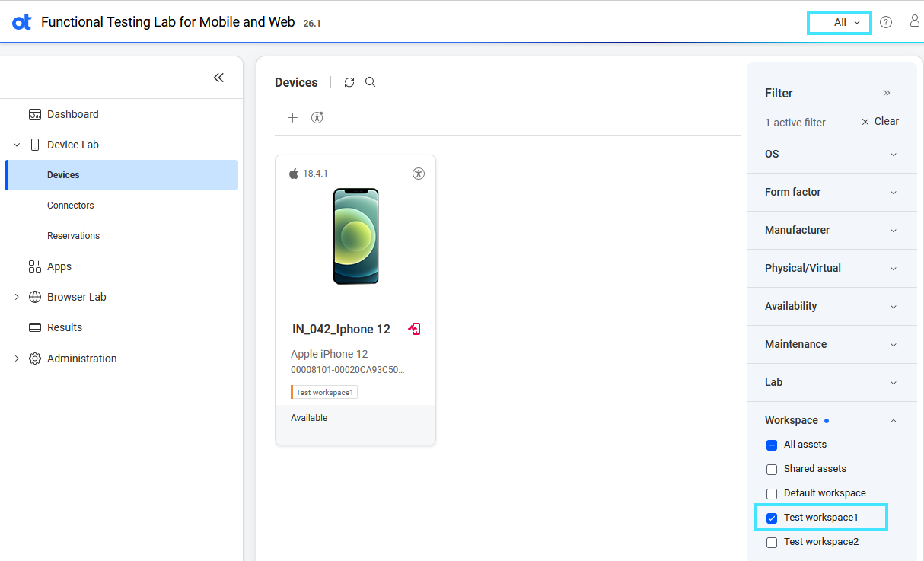
Task: Expand the Browser Lab tree item
Action: 17,297
